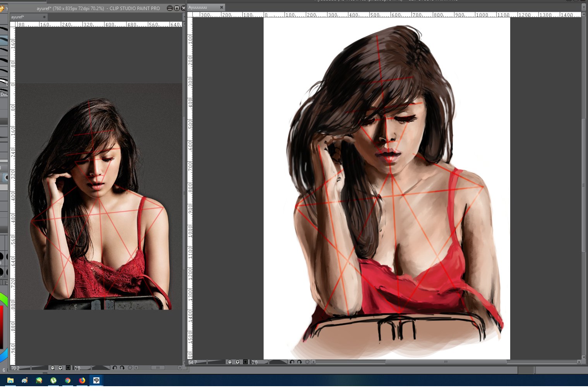Adjust the ayuref rotation slider at 0.0

pos(91,368)
